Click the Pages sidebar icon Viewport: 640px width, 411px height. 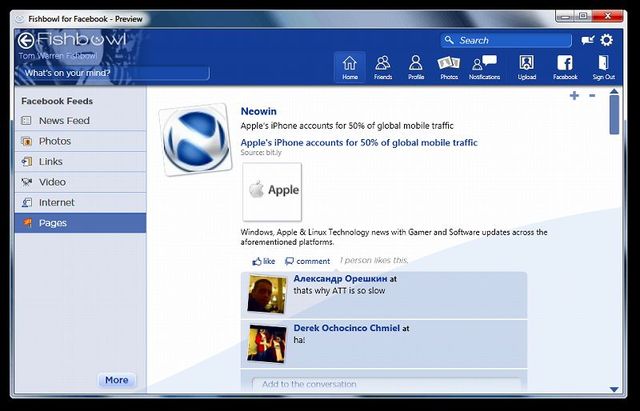click(26, 223)
